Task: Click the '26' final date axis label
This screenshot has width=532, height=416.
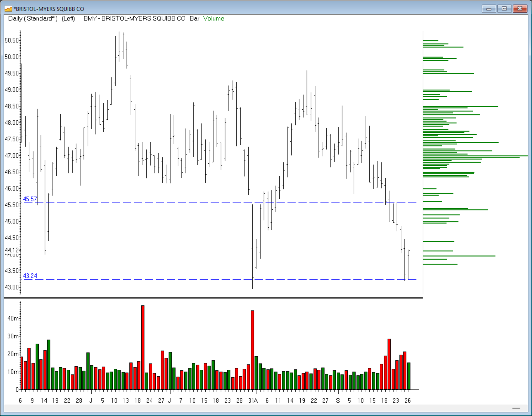Action: pyautogui.click(x=408, y=400)
